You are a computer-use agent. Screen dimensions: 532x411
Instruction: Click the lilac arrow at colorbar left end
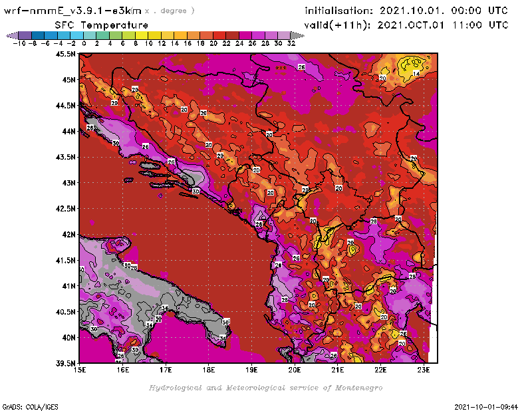click(x=10, y=35)
